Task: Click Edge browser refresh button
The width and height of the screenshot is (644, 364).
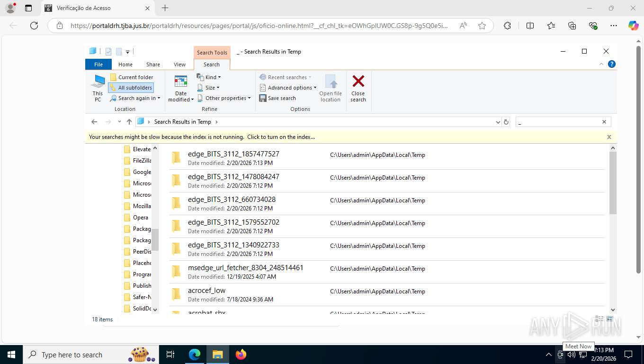Action: [x=34, y=26]
